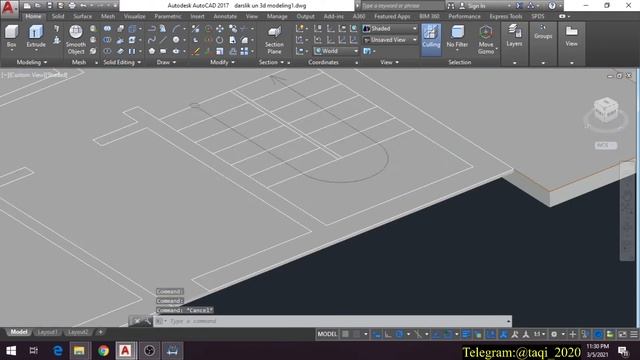
Task: Open the AutoCAD application menu button
Action: (9, 8)
